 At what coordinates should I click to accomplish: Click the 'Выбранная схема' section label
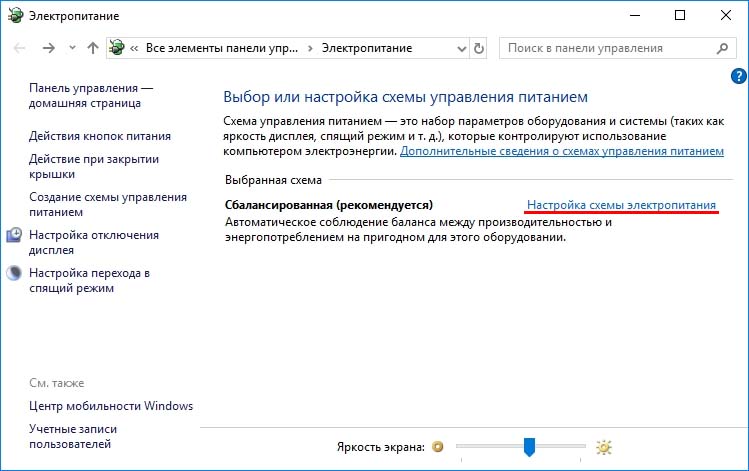[x=273, y=180]
